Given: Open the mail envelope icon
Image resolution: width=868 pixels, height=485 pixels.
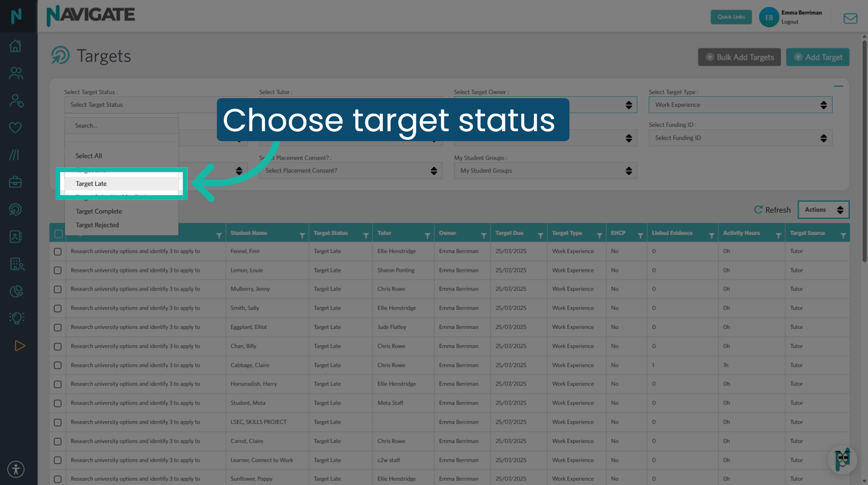Looking at the screenshot, I should pos(850,18).
